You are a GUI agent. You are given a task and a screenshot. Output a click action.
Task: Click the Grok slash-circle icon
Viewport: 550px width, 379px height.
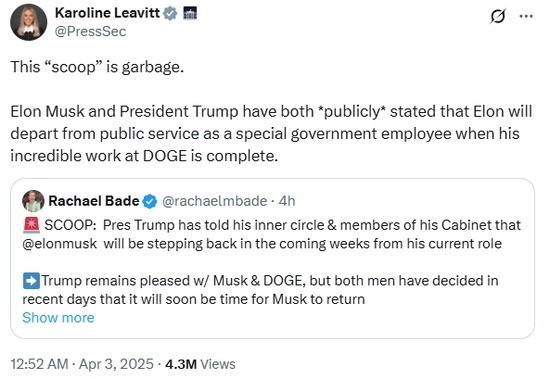pyautogui.click(x=497, y=16)
